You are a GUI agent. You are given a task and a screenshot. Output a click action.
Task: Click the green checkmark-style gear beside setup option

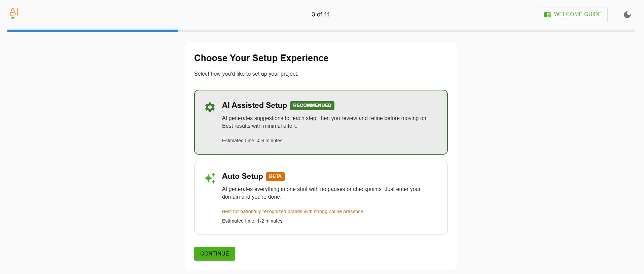click(x=210, y=107)
